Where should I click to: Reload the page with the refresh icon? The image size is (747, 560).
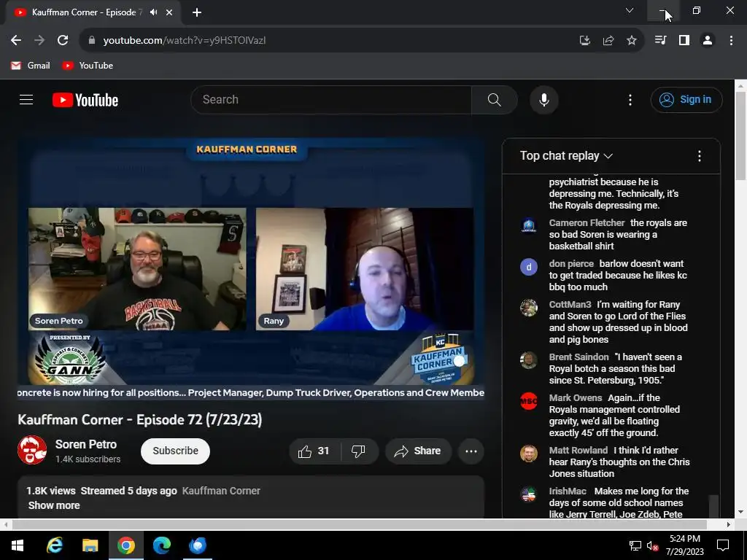pos(63,41)
